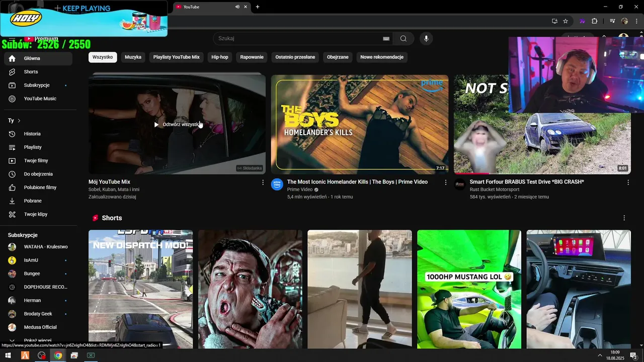The height and width of the screenshot is (362, 644).
Task: Open Smart Forfour BRABUS Test Drive title
Action: coord(527,182)
